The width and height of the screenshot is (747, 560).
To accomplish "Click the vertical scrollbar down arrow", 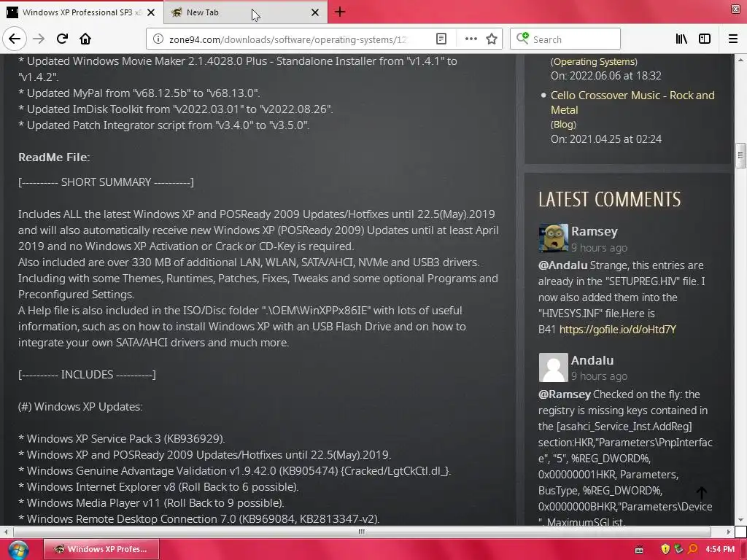I will click(x=740, y=521).
